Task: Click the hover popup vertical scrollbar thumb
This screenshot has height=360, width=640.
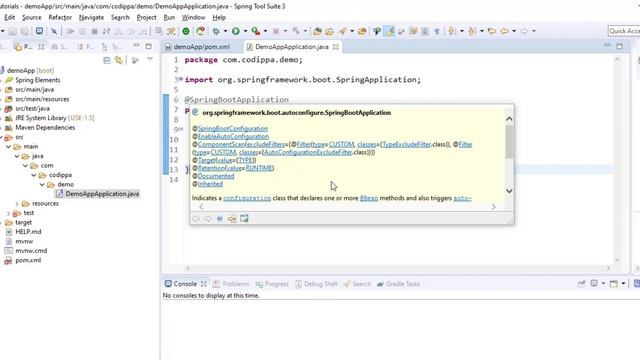Action: coord(509,142)
